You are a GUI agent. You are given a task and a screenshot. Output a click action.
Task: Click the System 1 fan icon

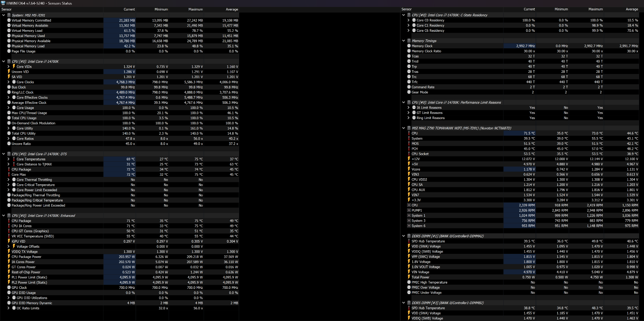[x=409, y=216]
